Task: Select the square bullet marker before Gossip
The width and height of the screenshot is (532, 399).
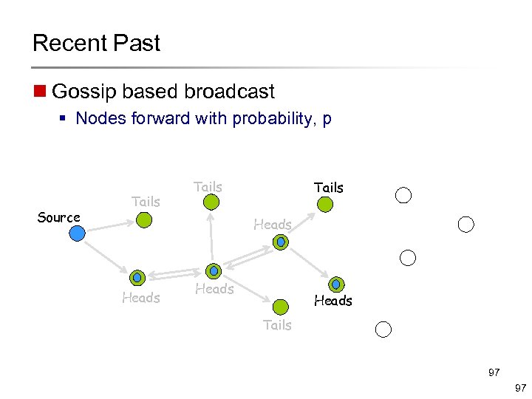Action: click(x=38, y=92)
